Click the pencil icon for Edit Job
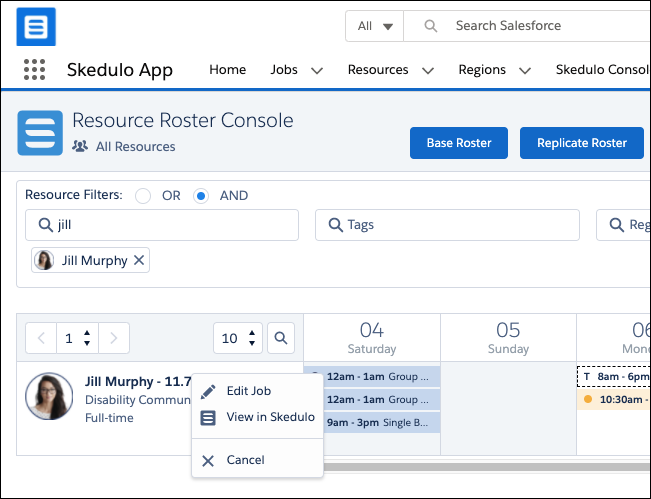The image size is (651, 499). pos(208,391)
